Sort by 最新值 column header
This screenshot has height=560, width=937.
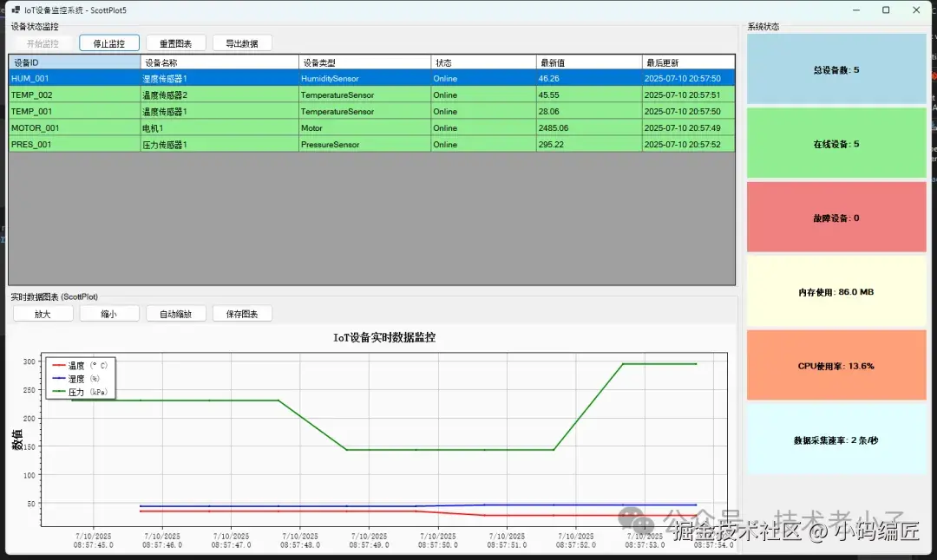(x=589, y=62)
